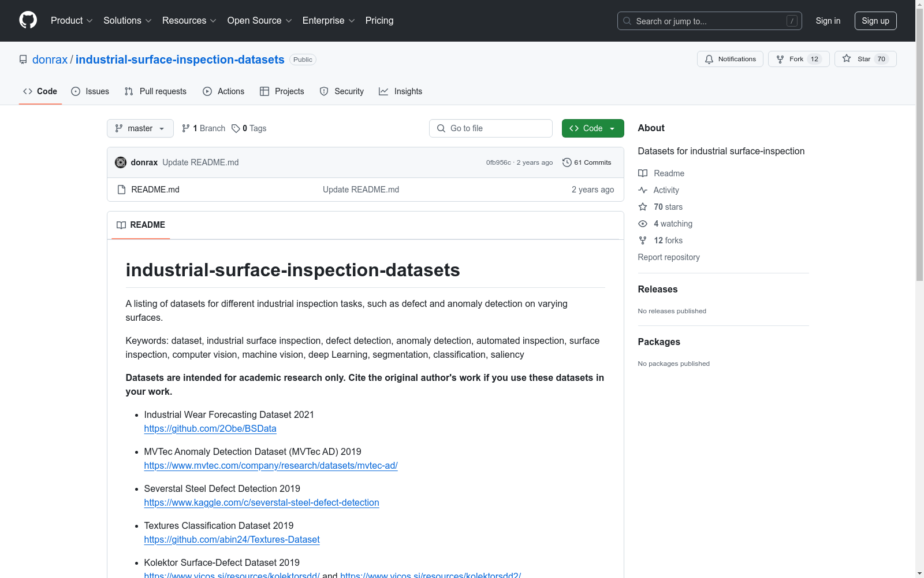The height and width of the screenshot is (578, 924).
Task: Expand the green Code dropdown arrow
Action: pos(612,128)
